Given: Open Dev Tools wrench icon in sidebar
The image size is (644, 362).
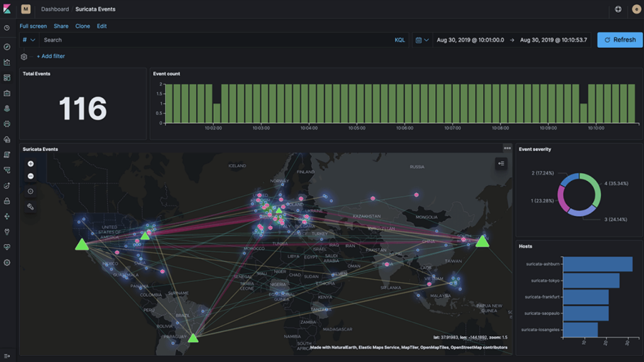Looking at the screenshot, I should [x=7, y=232].
